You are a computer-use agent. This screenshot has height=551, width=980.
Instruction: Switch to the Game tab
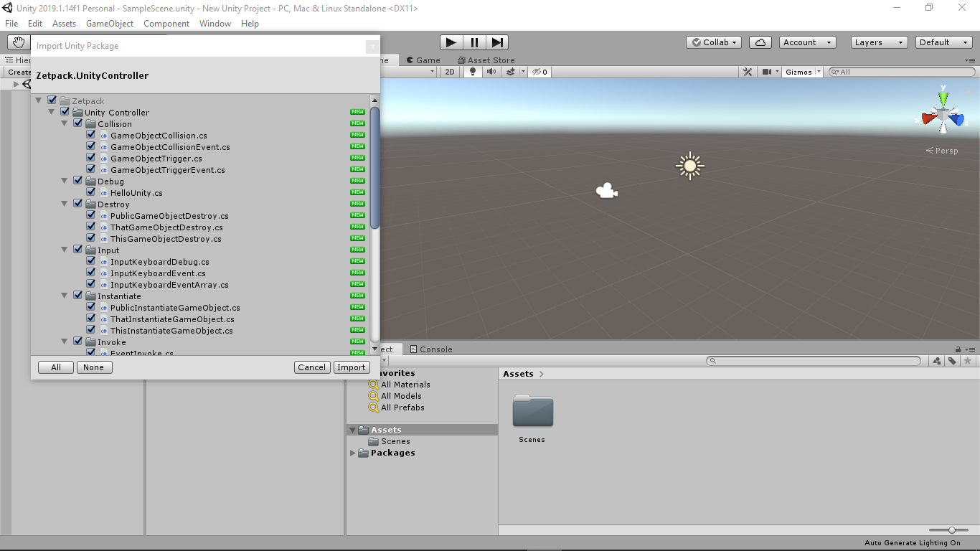click(x=423, y=60)
